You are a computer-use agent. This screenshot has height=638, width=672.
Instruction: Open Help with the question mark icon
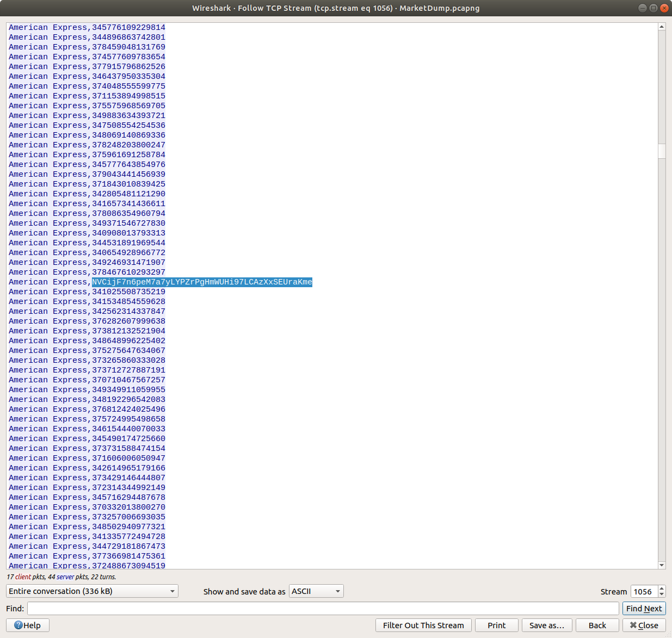tap(27, 625)
